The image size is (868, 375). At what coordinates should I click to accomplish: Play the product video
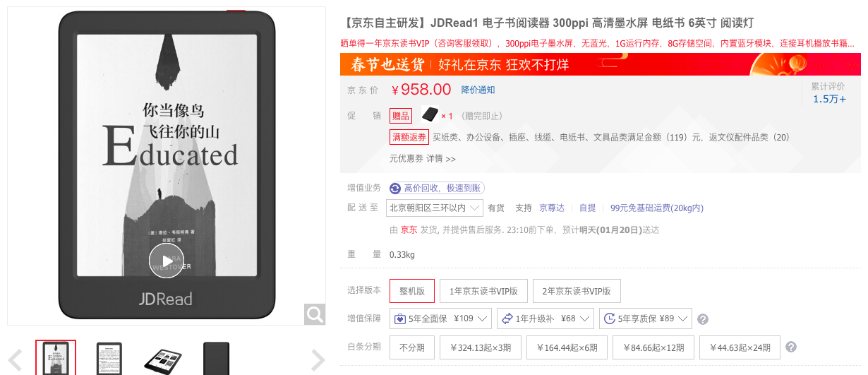coord(167,261)
